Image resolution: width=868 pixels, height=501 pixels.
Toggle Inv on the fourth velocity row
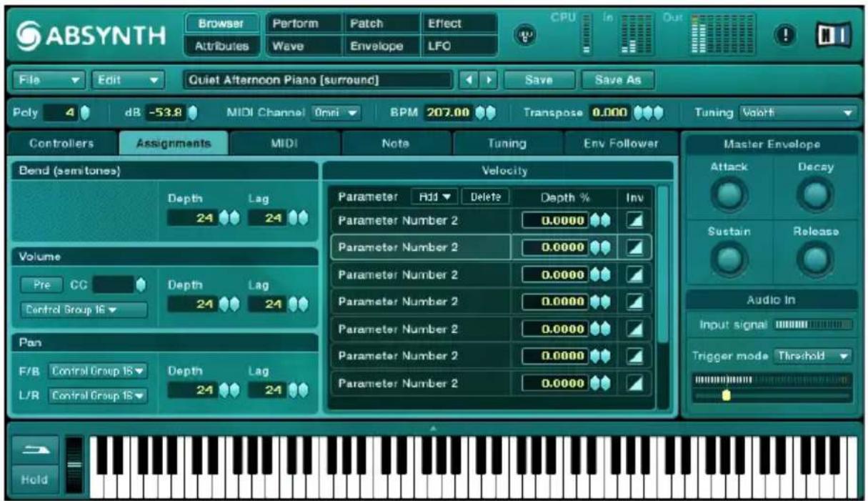(634, 302)
